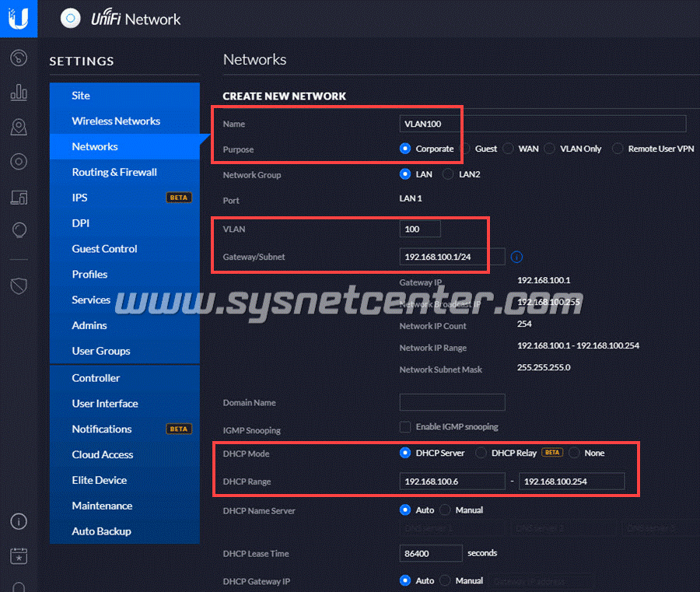Set DHCP Name Server to Manual

(x=446, y=510)
